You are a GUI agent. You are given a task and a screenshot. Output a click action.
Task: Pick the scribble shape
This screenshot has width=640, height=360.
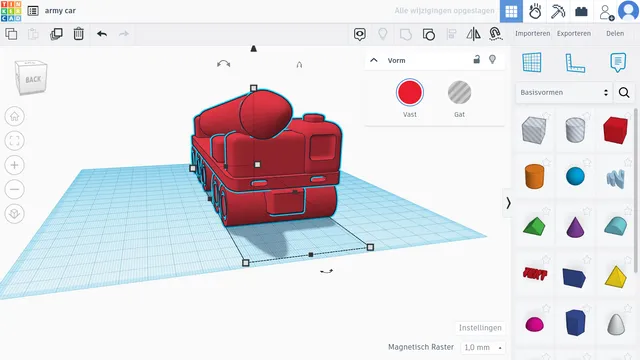click(x=616, y=179)
